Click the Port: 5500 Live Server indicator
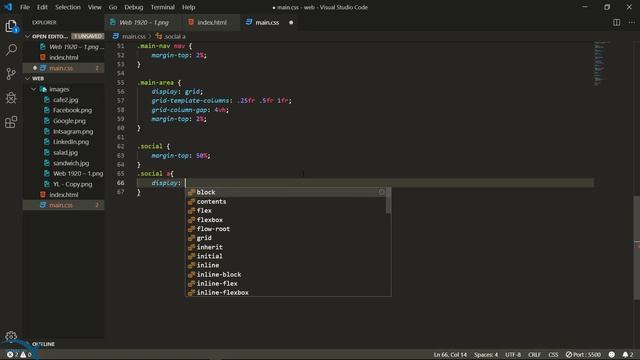Viewport: 640px width, 360px height. pyautogui.click(x=583, y=354)
